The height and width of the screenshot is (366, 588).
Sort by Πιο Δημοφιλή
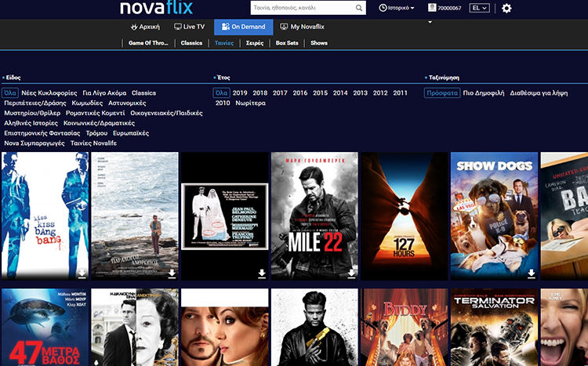tap(484, 93)
